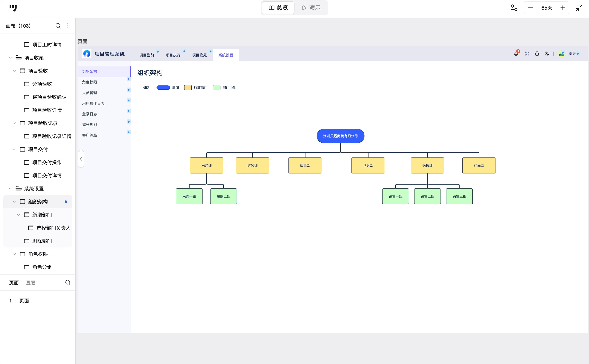
Task: Click lightning hotspot beside 用户操作日志
Action: tap(129, 100)
